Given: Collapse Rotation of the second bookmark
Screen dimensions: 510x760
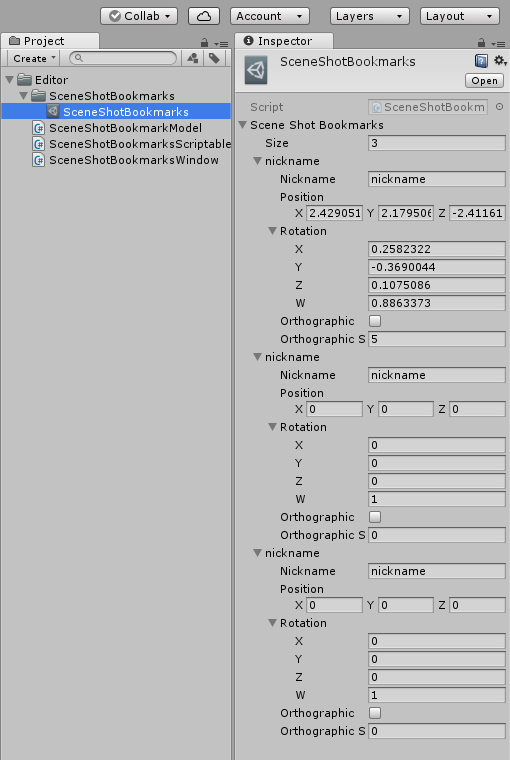Looking at the screenshot, I should pos(273,427).
